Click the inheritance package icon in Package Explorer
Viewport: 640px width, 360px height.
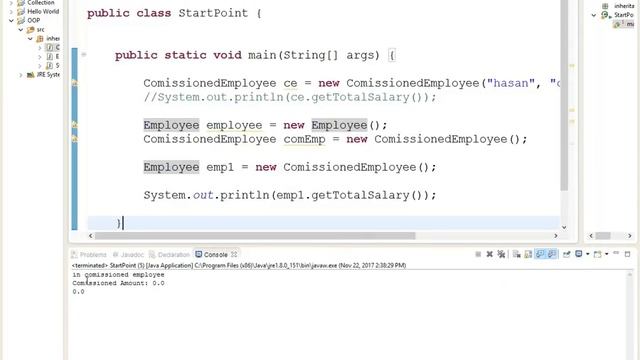point(40,39)
